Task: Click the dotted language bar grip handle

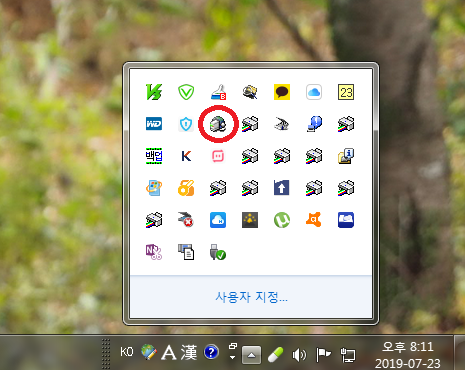Action: point(106,353)
